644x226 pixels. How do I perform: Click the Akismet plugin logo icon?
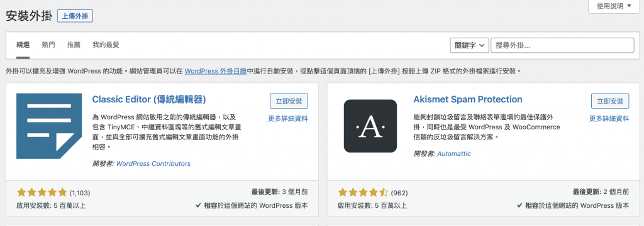coord(370,126)
